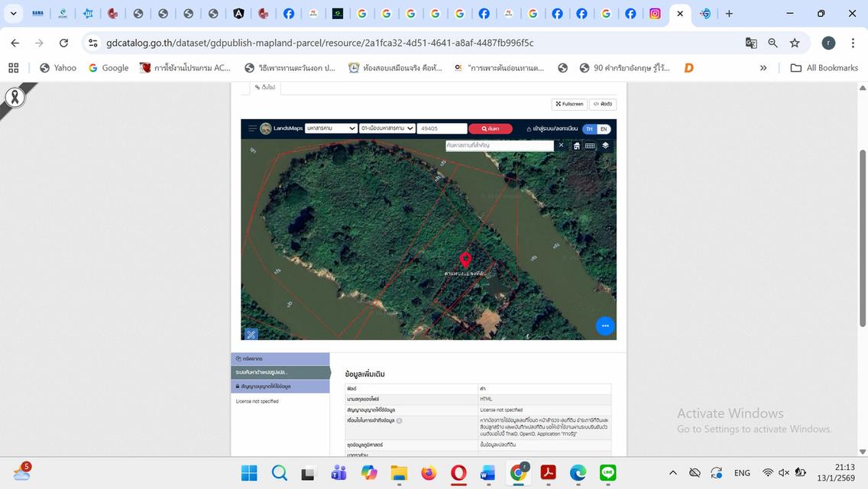Click the grid icon on the map toolbar
This screenshot has height=489, width=868.
click(x=590, y=145)
